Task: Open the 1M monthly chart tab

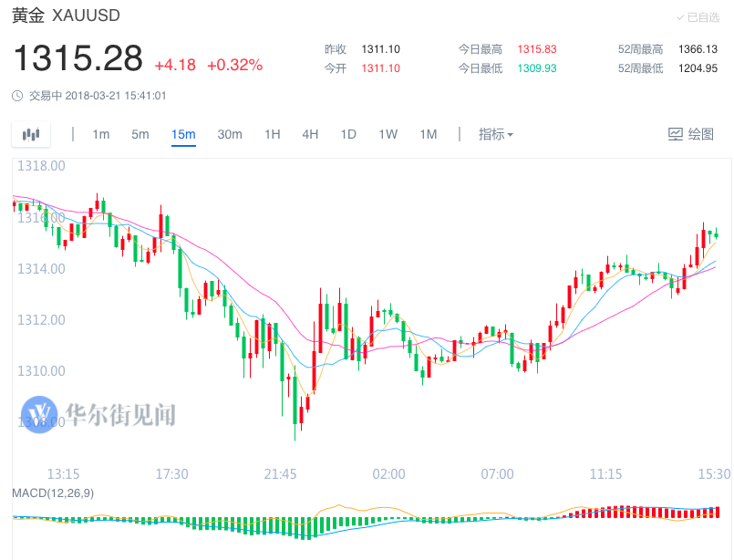Action: click(429, 134)
